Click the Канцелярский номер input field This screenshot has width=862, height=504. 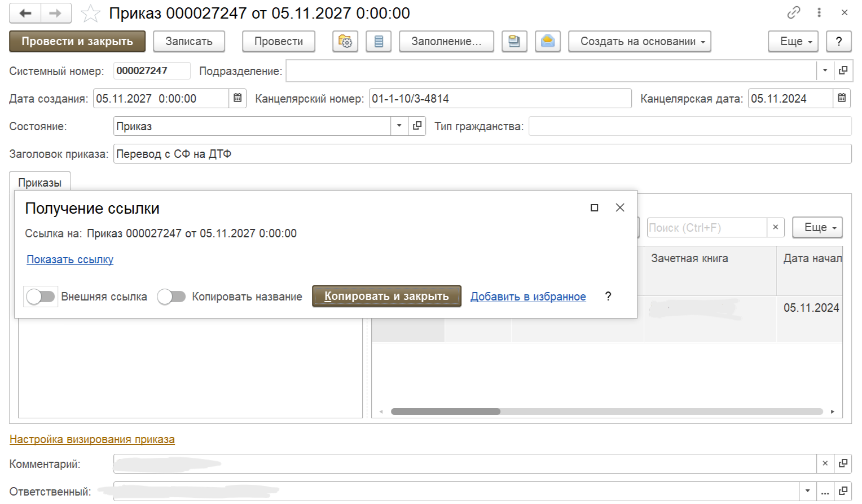click(x=499, y=99)
